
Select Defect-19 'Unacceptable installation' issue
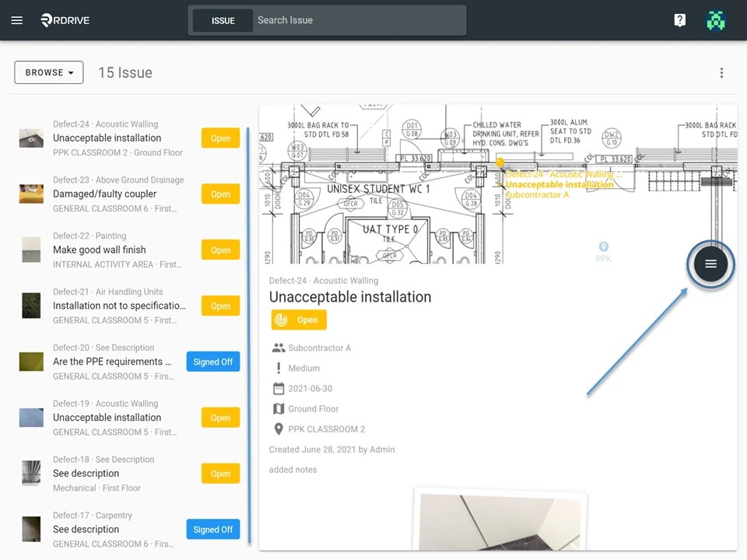pos(107,418)
